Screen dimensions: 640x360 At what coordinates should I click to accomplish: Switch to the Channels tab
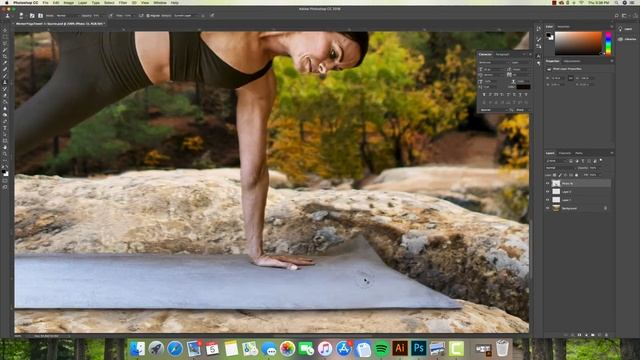[x=565, y=153]
